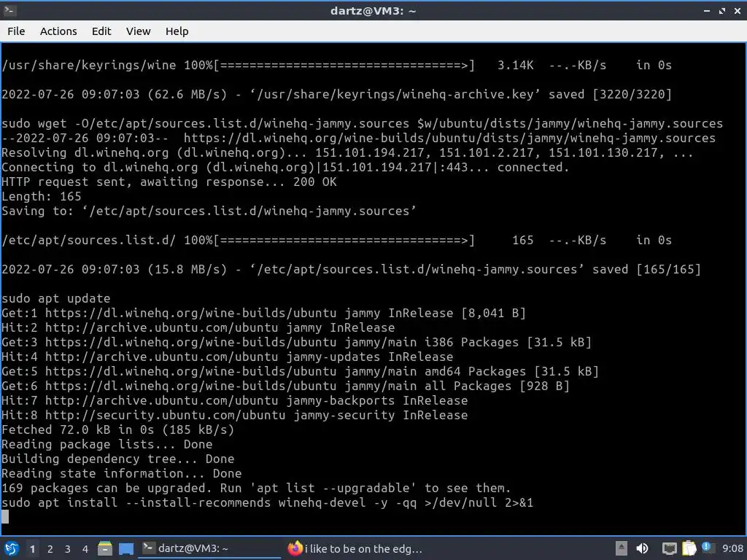Minimize the terminal window
747x560 pixels.
(706, 10)
